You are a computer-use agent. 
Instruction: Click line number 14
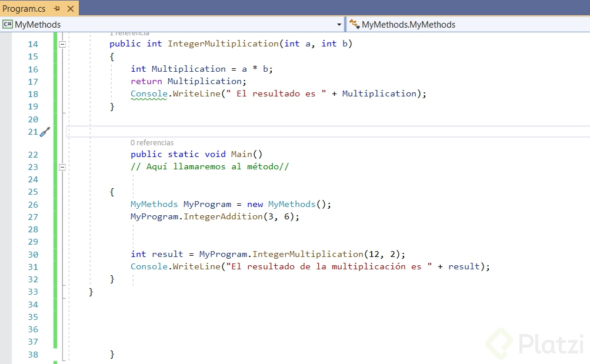(x=33, y=44)
